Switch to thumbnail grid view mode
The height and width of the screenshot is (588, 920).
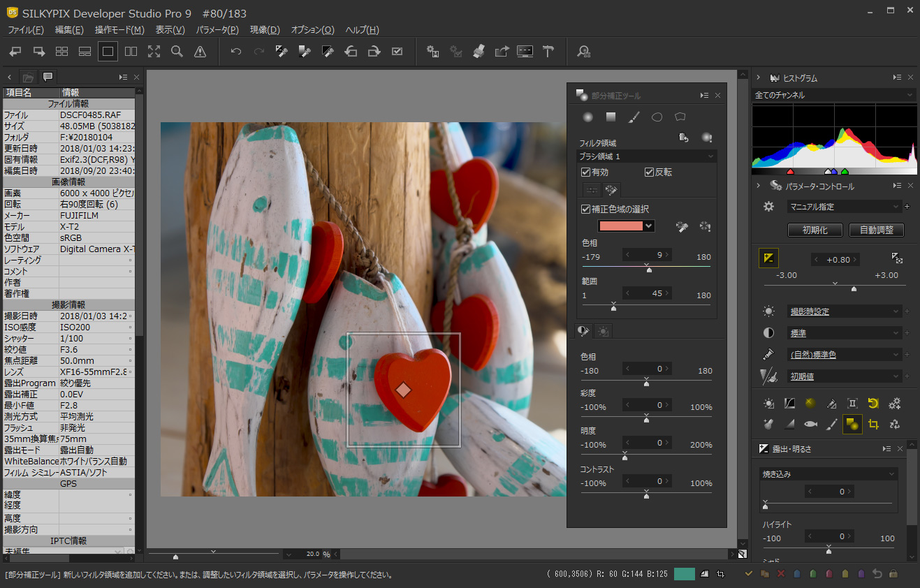(x=61, y=51)
